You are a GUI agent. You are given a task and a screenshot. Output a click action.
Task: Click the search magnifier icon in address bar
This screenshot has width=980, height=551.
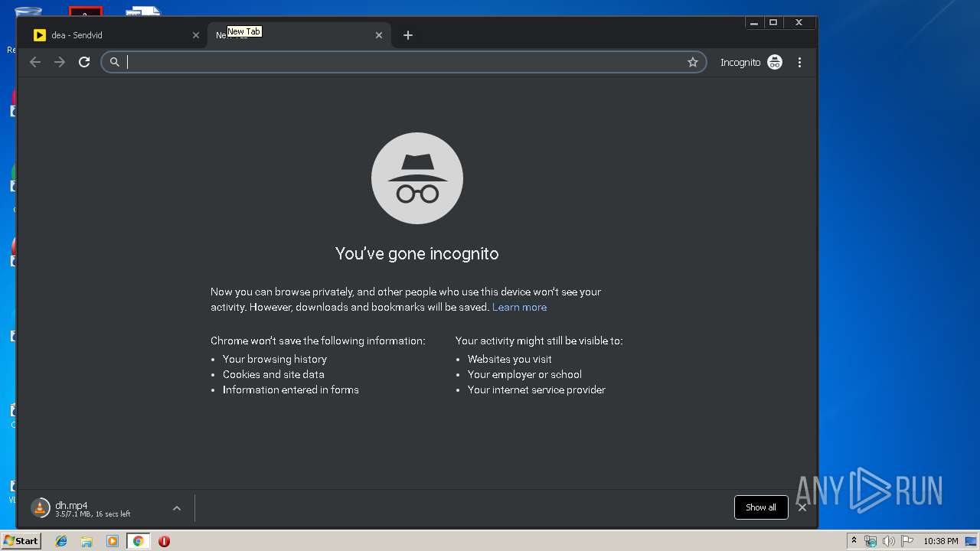pos(115,62)
